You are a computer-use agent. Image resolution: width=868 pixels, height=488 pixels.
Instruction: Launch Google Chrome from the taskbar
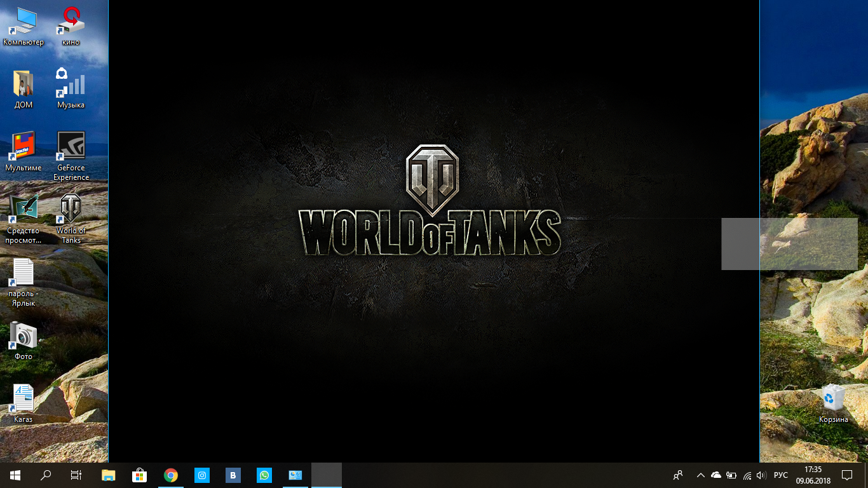click(170, 475)
